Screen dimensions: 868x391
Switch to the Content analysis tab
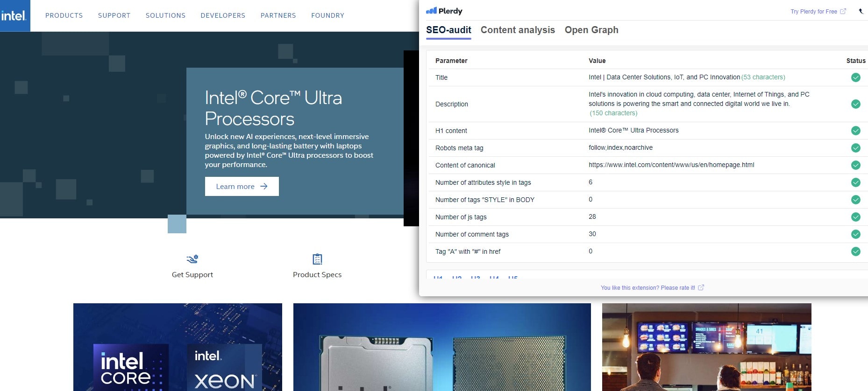(518, 30)
